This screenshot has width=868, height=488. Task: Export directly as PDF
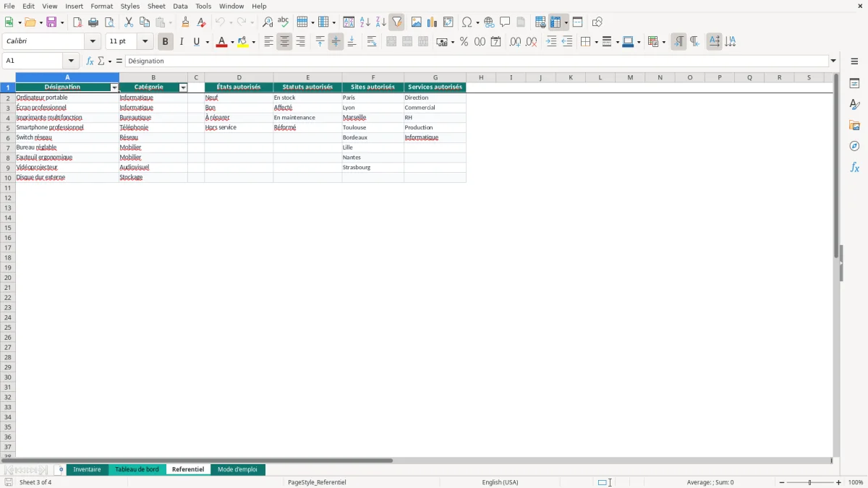tap(77, 22)
